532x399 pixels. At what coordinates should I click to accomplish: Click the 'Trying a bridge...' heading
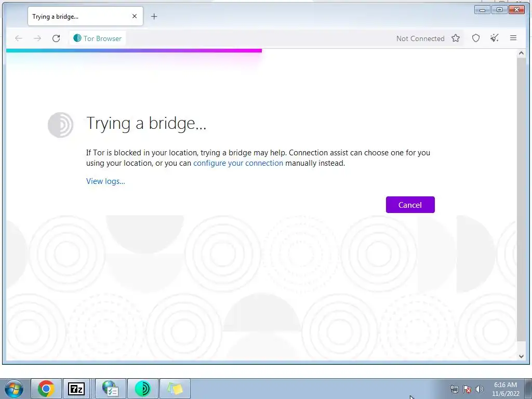pos(146,123)
